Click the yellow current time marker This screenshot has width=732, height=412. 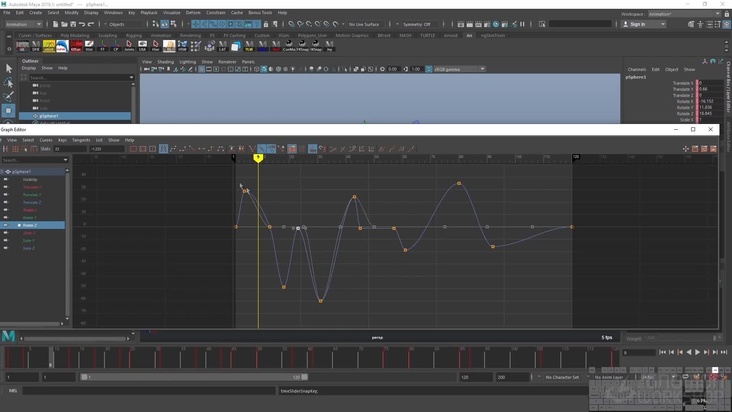point(258,158)
